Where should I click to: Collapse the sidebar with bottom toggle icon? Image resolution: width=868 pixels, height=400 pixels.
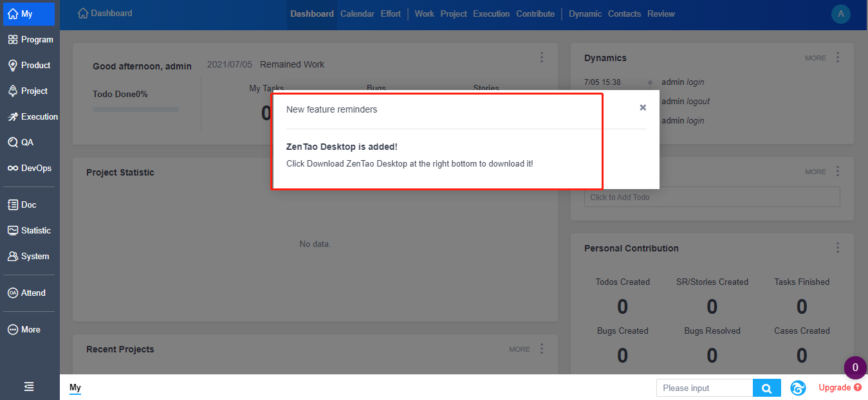29,386
